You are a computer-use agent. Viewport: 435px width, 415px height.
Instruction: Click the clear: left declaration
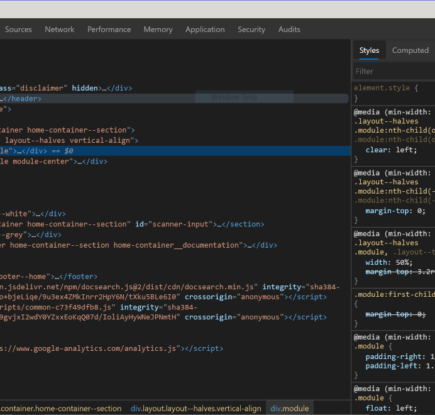coord(391,150)
